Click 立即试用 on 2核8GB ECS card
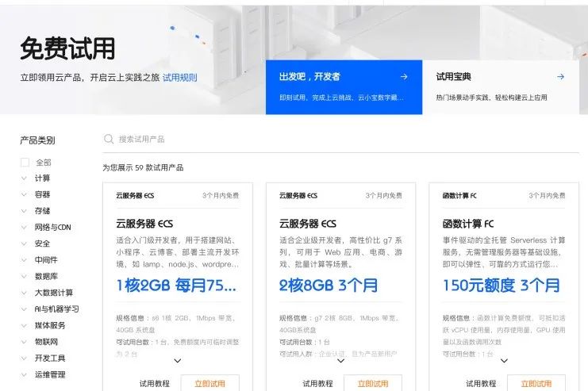Image resolution: width=588 pixels, height=391 pixels. [373, 383]
